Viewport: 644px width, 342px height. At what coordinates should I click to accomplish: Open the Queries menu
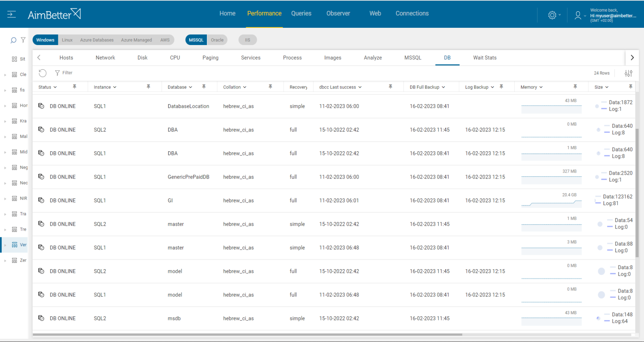click(301, 13)
